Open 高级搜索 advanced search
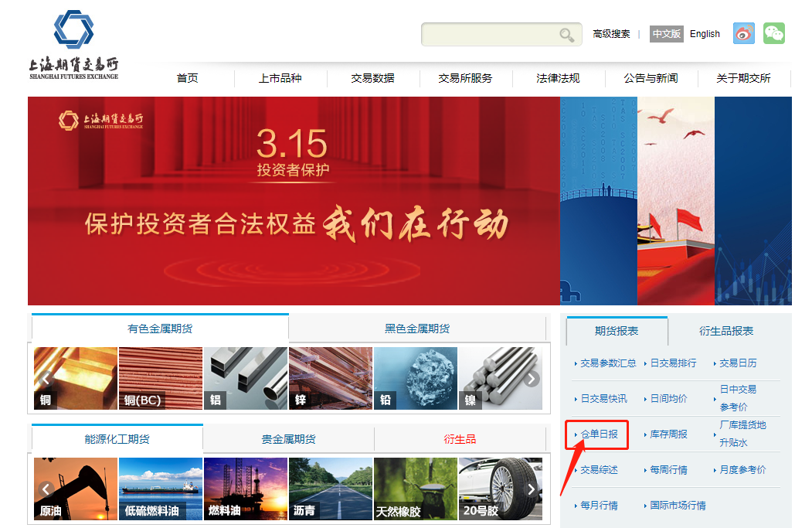The height and width of the screenshot is (528, 812). [x=611, y=34]
